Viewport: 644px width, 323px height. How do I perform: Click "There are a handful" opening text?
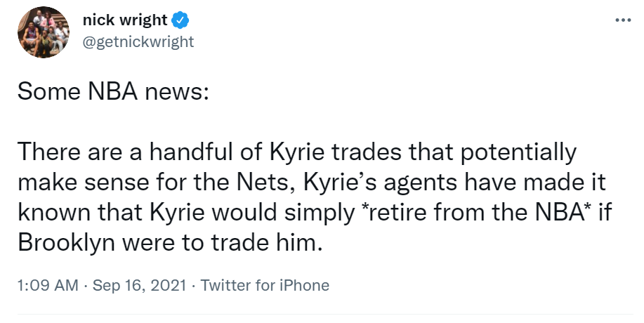click(140, 152)
